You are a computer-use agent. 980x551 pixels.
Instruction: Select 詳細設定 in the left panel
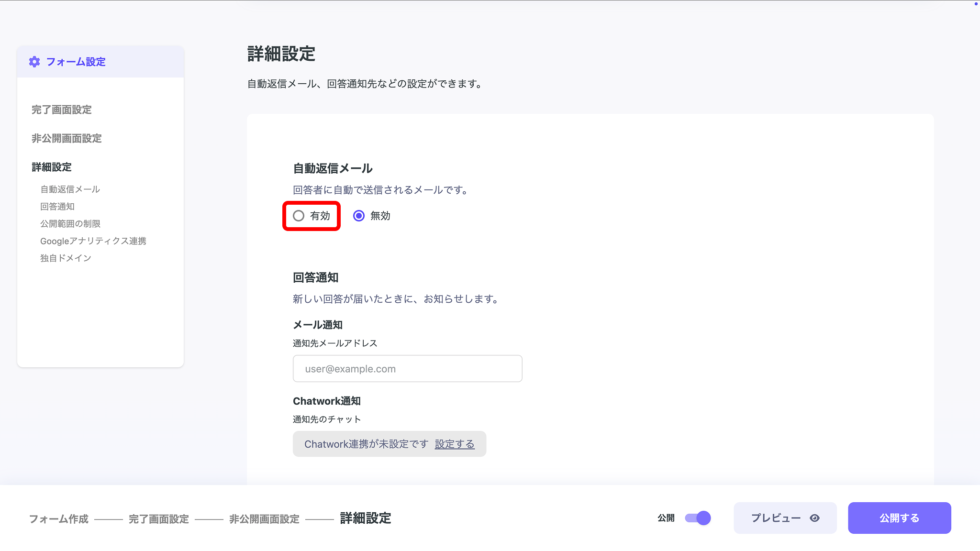point(51,167)
